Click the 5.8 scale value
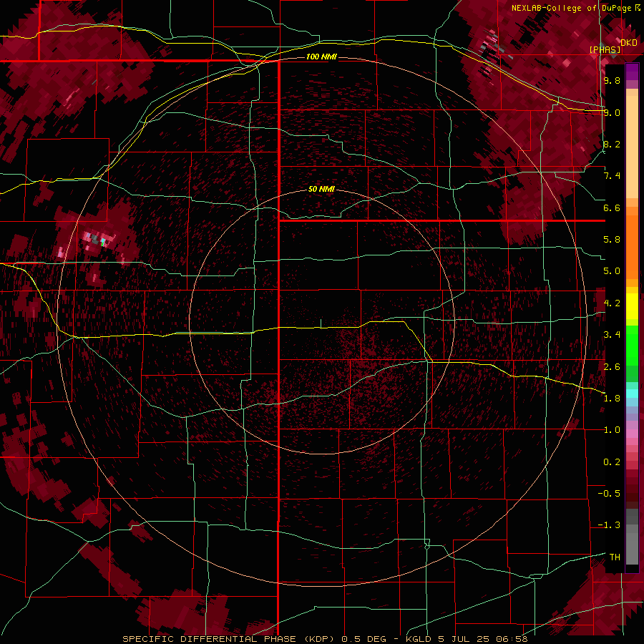644x644 pixels. tap(612, 240)
